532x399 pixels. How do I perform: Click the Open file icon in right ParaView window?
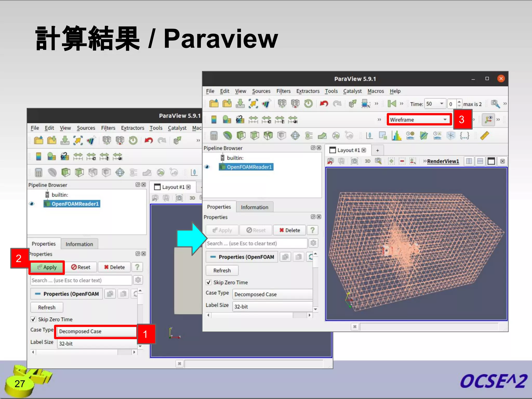(214, 104)
